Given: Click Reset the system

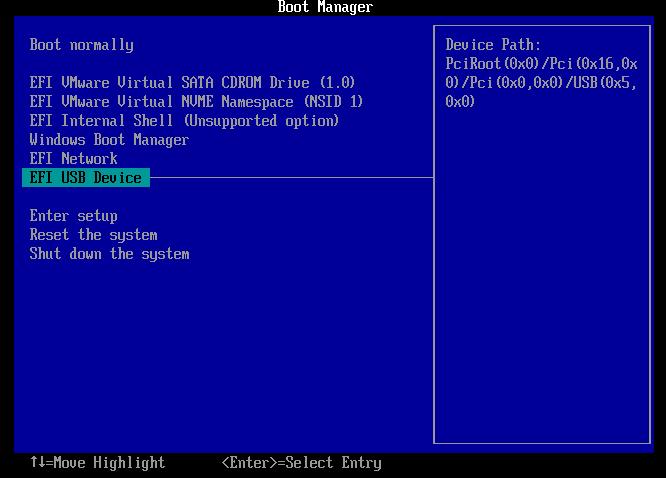Looking at the screenshot, I should [93, 235].
